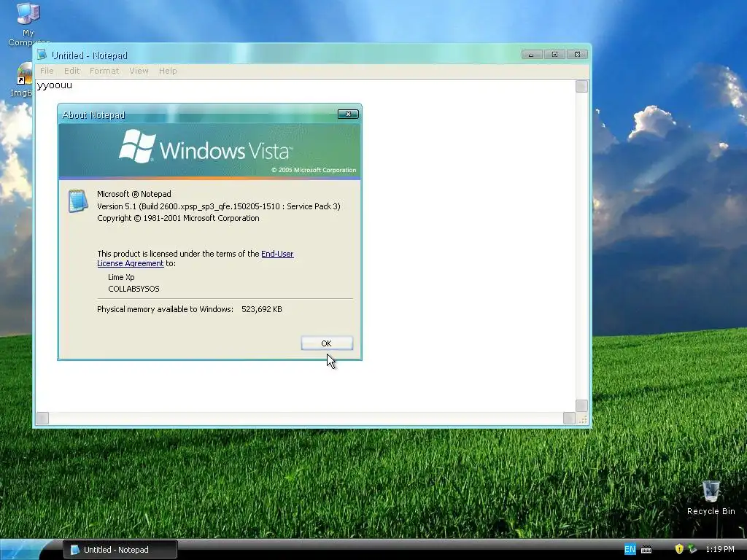Image resolution: width=747 pixels, height=560 pixels.
Task: Click the vertical scrollbar down arrow in Notepad
Action: 581,405
